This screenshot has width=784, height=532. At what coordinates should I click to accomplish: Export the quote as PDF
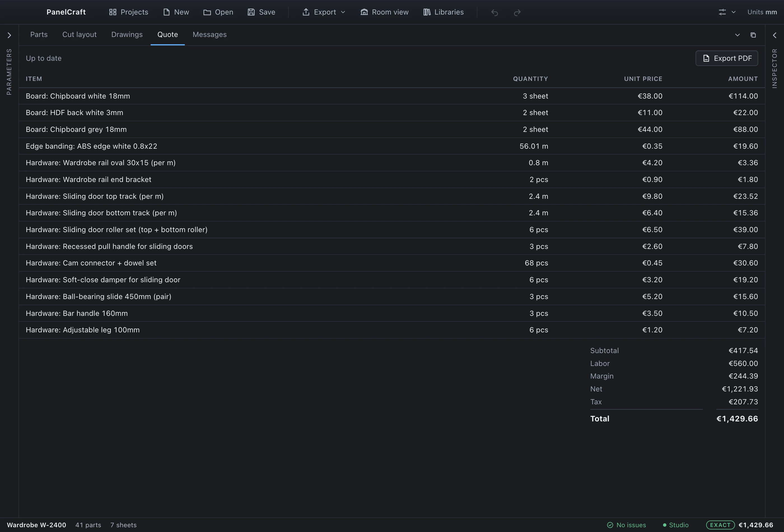coord(727,58)
